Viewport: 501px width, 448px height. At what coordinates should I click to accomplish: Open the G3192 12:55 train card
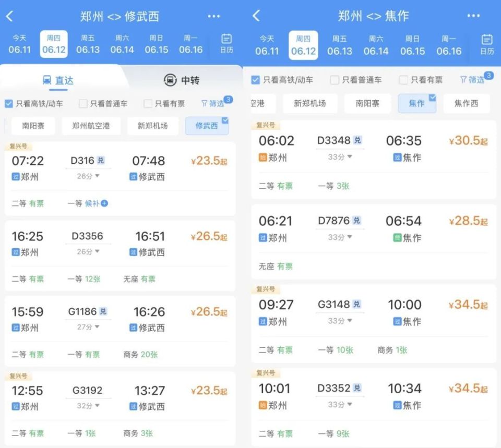(x=120, y=408)
